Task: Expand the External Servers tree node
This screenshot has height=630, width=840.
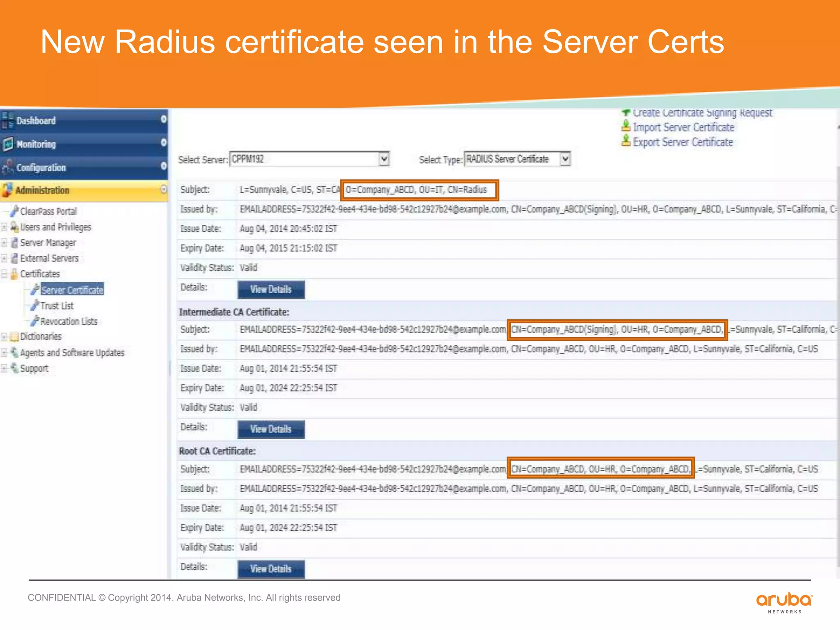Action: coord(4,258)
